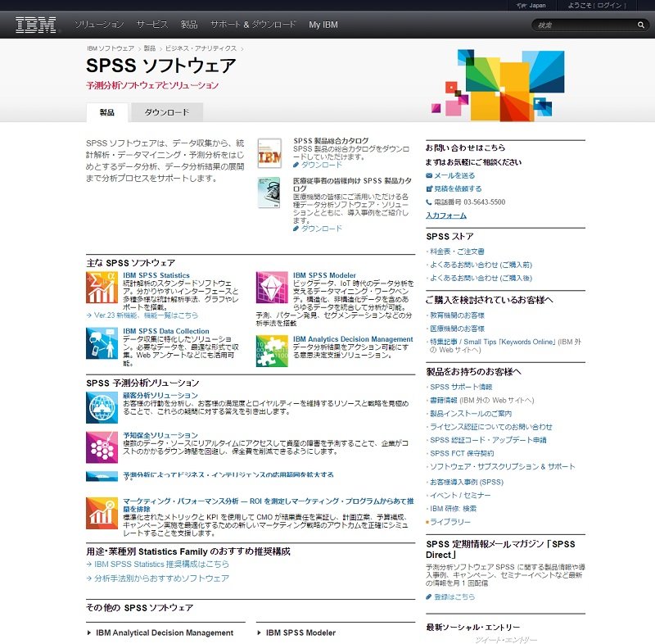The width and height of the screenshot is (655, 644).
Task: Click IBM ソフトウェア breadcrumb
Action: 111,48
